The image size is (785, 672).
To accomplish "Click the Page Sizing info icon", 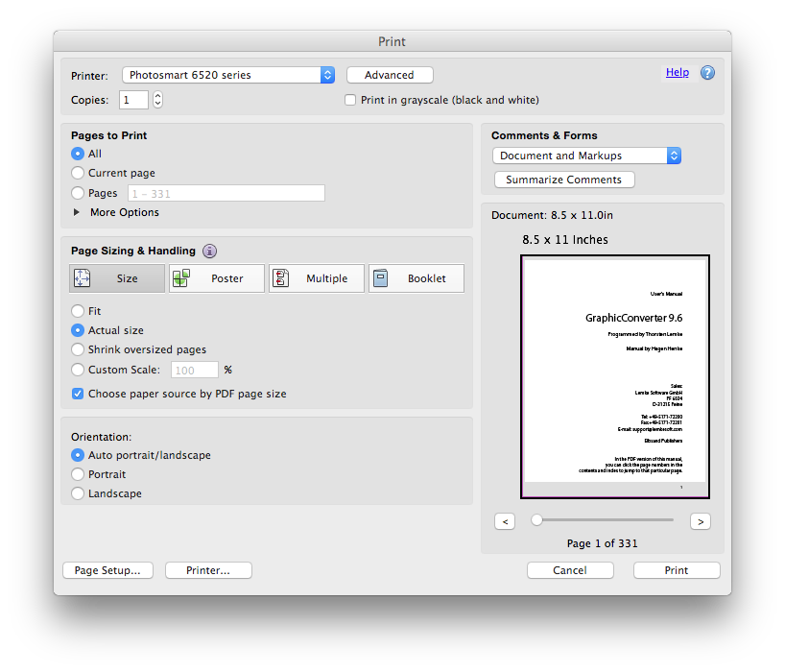I will (x=210, y=251).
